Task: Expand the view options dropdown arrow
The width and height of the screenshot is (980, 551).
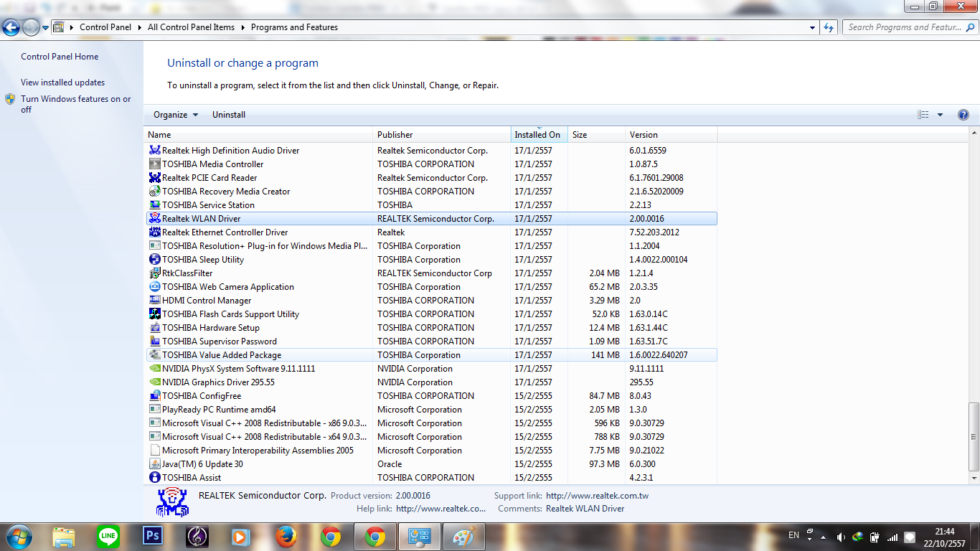Action: [x=940, y=115]
